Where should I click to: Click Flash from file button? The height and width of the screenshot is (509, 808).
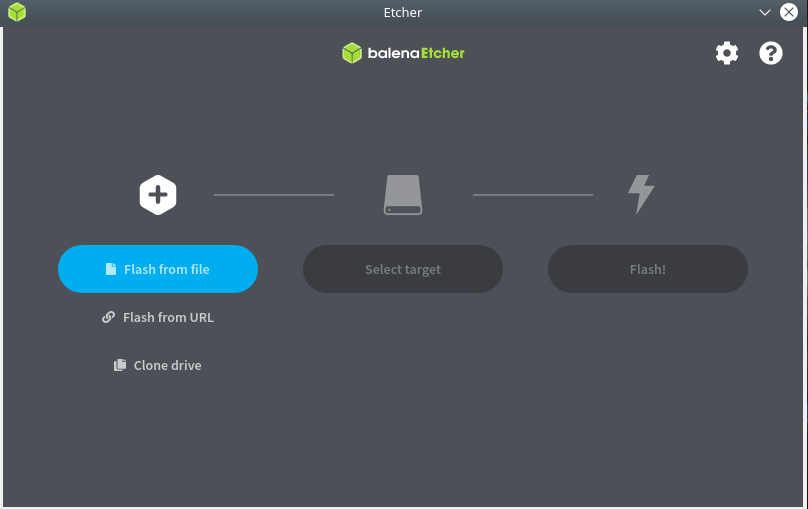[158, 269]
